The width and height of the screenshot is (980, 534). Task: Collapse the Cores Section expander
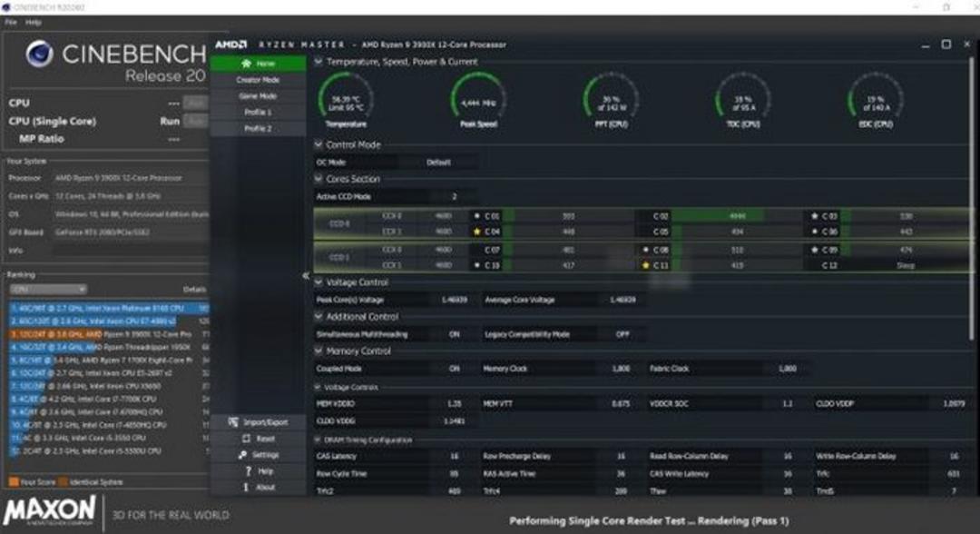coord(318,179)
